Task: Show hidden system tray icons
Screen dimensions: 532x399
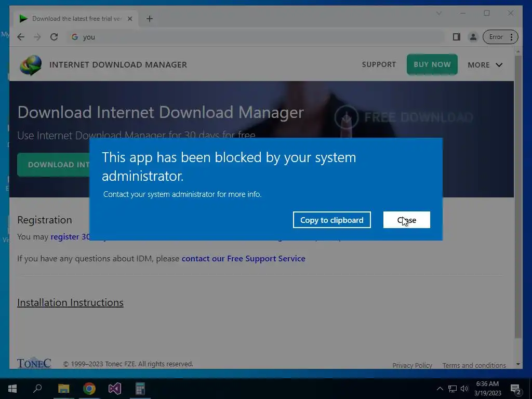Action: point(440,389)
